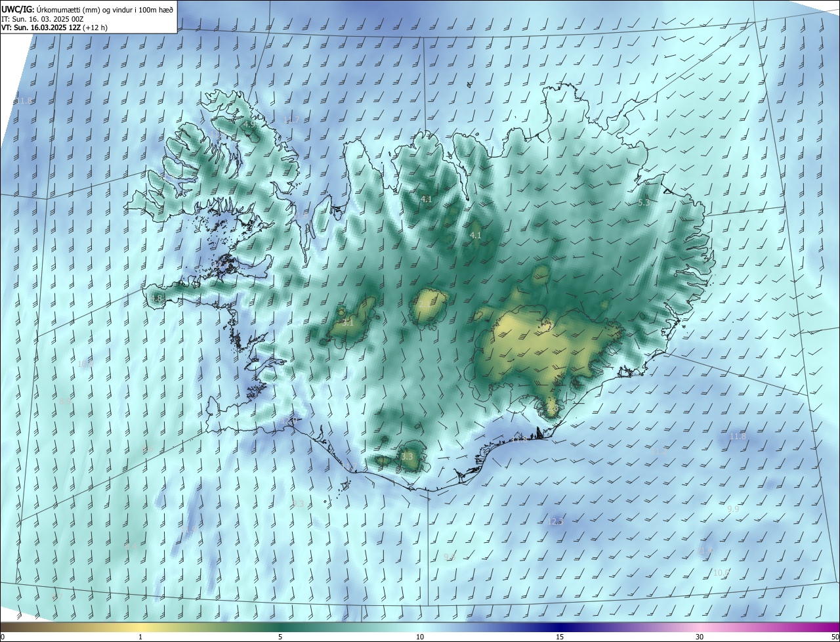Click the yellow section of the color scale

[x=141, y=628]
